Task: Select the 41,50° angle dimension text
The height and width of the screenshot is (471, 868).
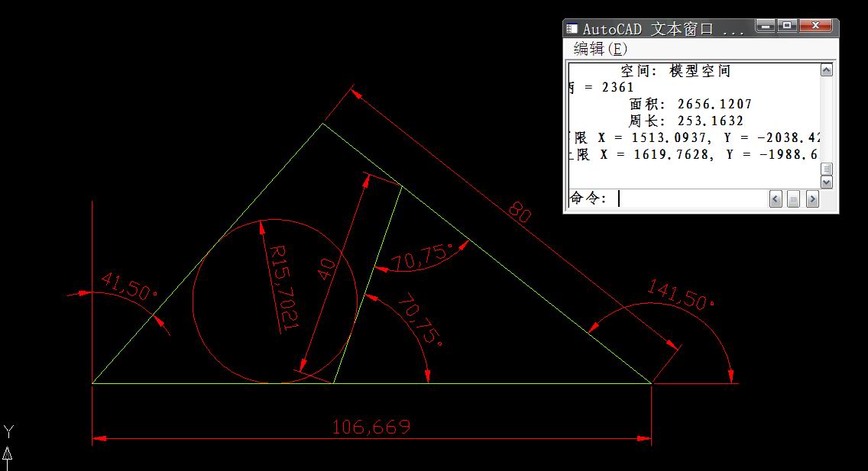Action: [x=129, y=288]
